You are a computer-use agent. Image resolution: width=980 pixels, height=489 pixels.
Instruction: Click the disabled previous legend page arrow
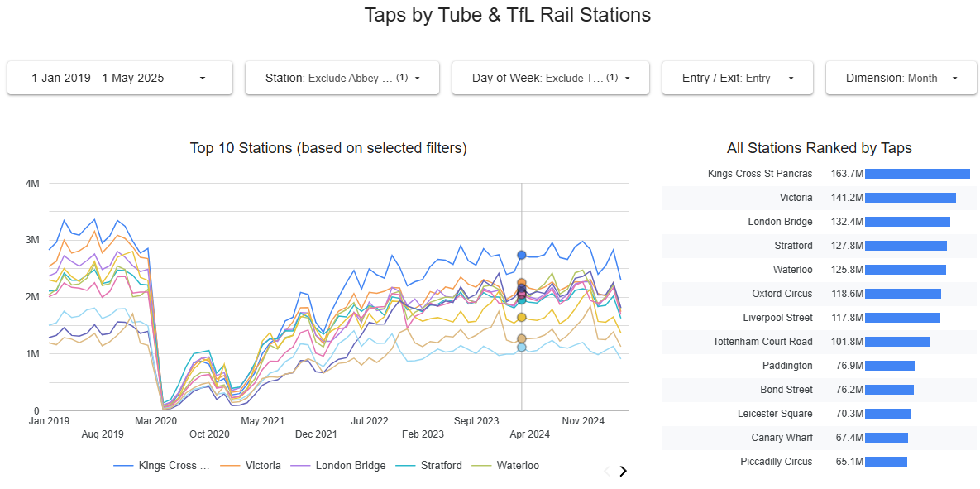click(x=606, y=472)
